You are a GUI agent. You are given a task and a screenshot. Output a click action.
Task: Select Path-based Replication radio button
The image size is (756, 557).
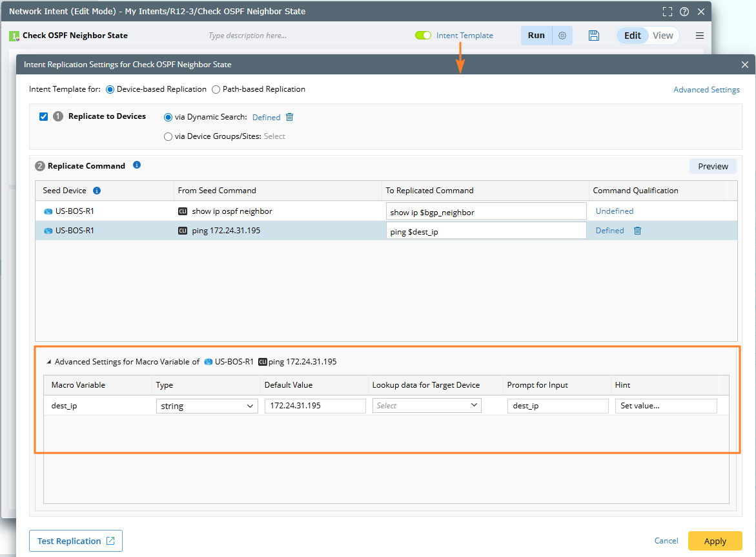(x=216, y=89)
